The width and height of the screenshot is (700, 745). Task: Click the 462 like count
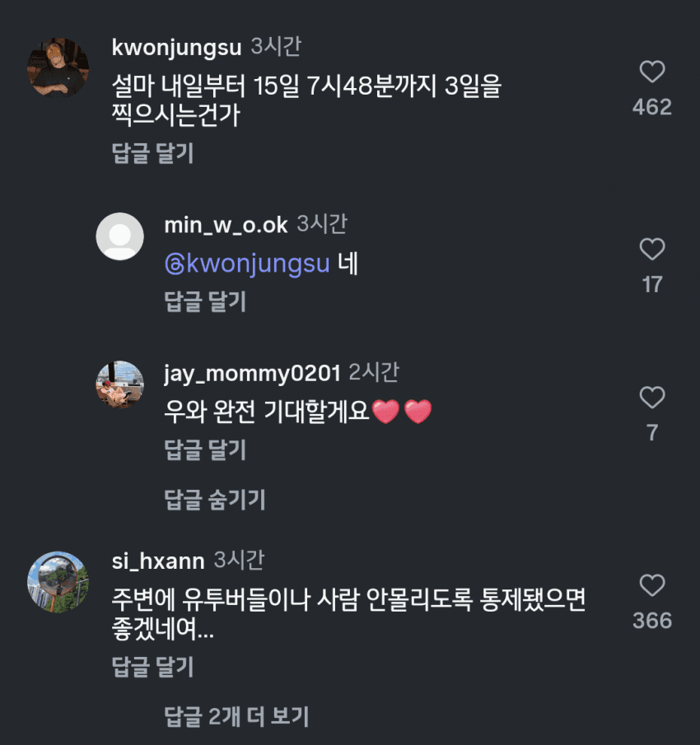click(651, 107)
